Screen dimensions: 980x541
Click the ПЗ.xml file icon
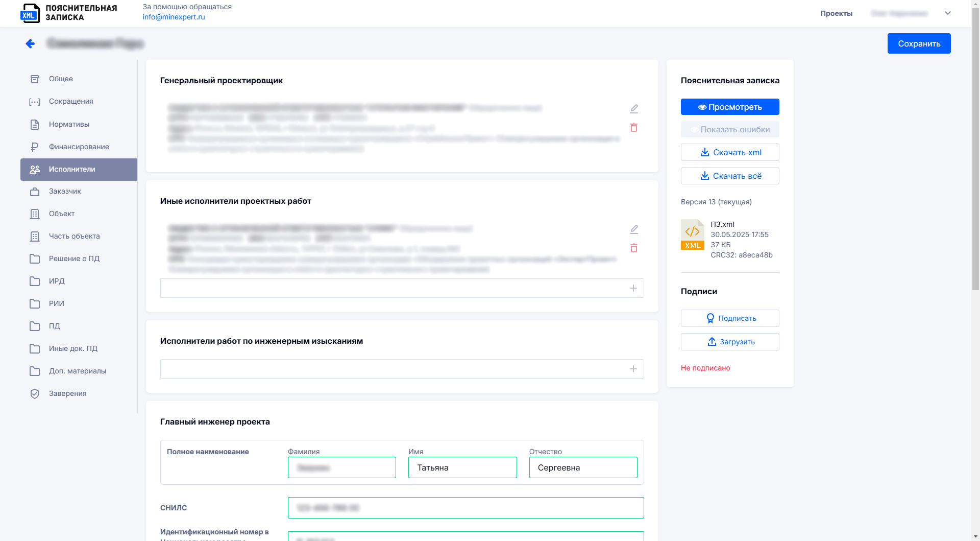693,234
